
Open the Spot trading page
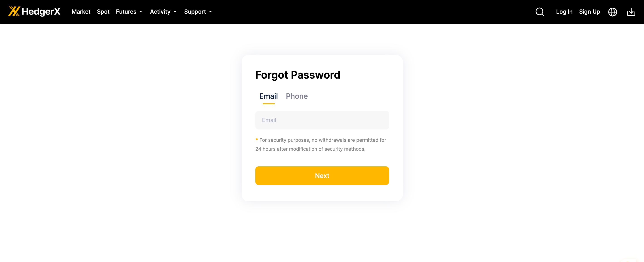click(x=103, y=12)
